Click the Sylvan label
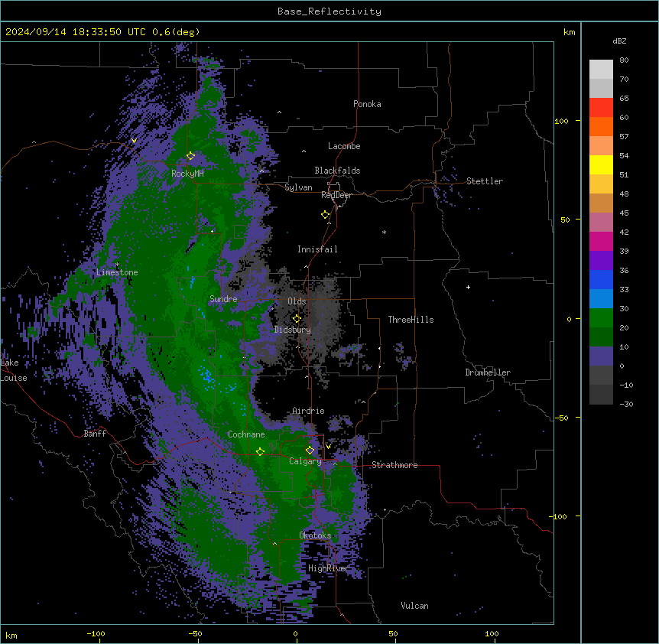Viewport: 659px width, 644px height. [x=298, y=187]
